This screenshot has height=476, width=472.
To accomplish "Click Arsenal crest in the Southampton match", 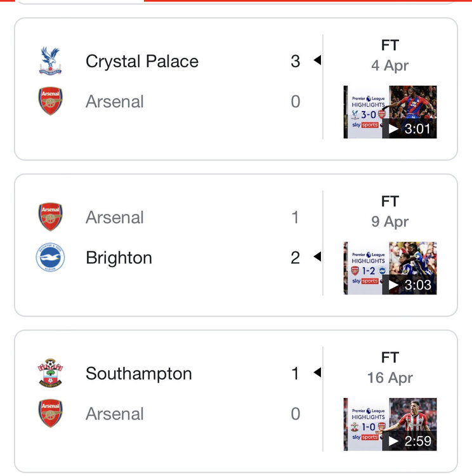I will coord(50,413).
